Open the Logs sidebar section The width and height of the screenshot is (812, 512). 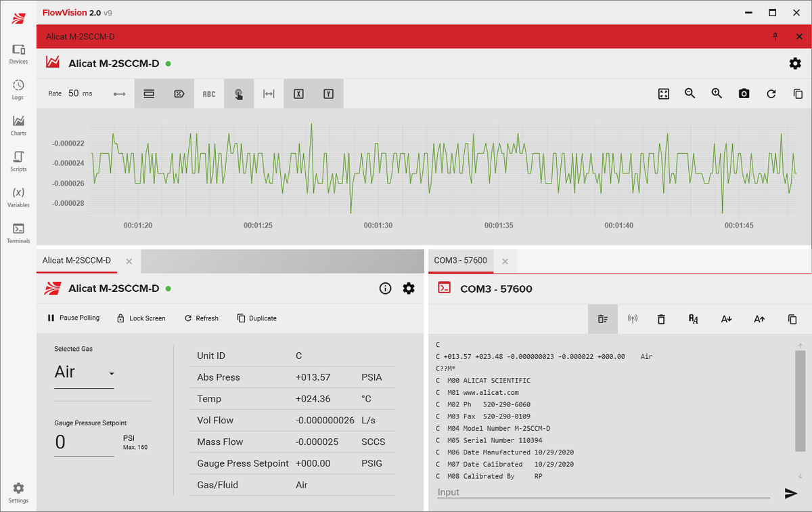[18, 90]
